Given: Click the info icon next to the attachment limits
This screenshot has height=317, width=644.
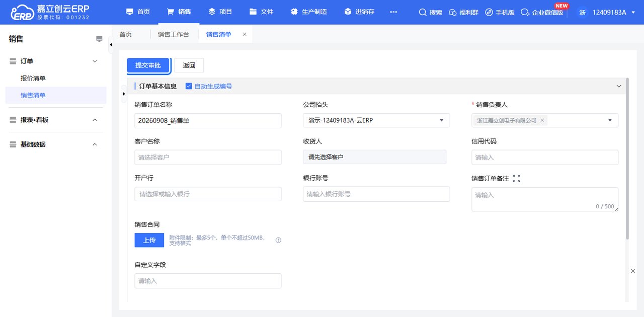Looking at the screenshot, I should click(278, 240).
